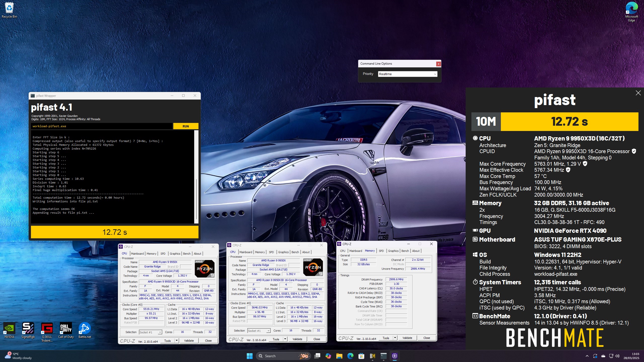Click CAS# Latency value 30.0 clocks

396,288
